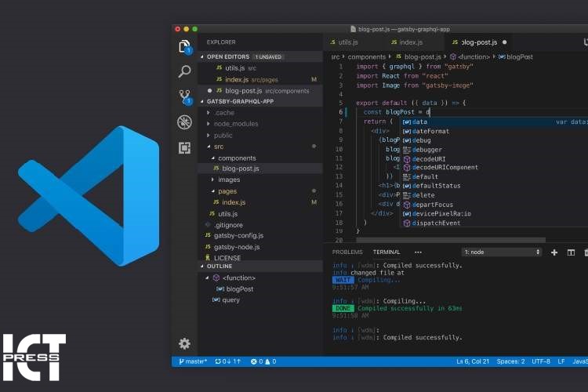Click the macOS green fullscreen window button

pyautogui.click(x=196, y=29)
